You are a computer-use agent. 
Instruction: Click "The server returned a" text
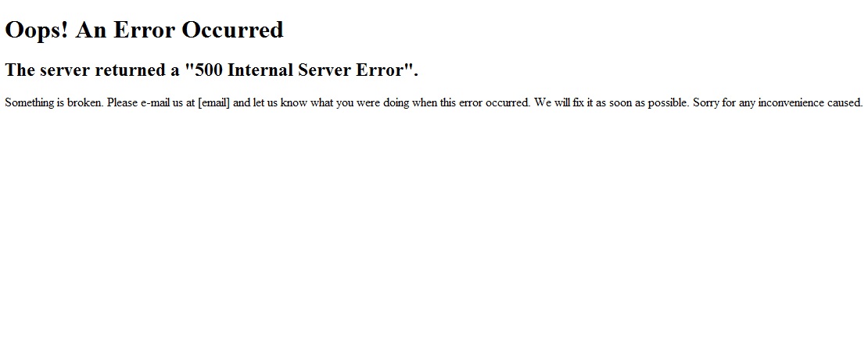[92, 70]
